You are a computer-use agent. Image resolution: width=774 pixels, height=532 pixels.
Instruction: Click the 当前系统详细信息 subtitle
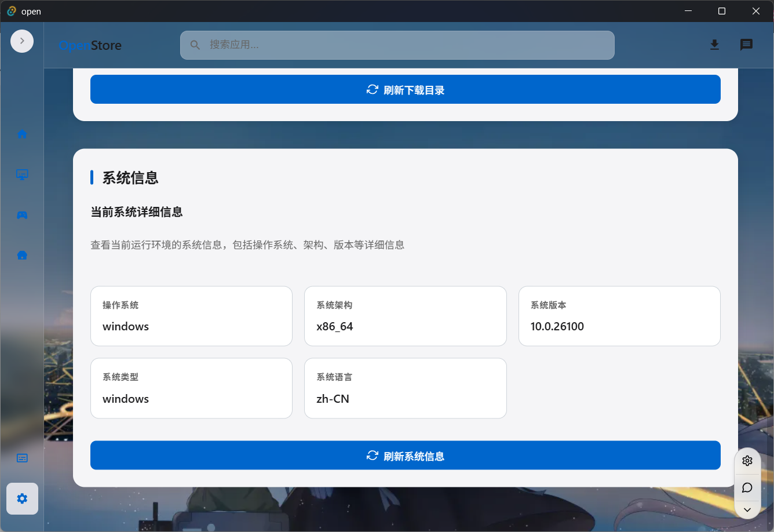coord(137,212)
